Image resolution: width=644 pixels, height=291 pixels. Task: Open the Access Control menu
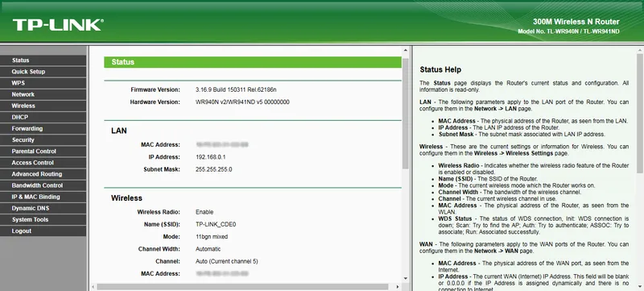point(43,163)
